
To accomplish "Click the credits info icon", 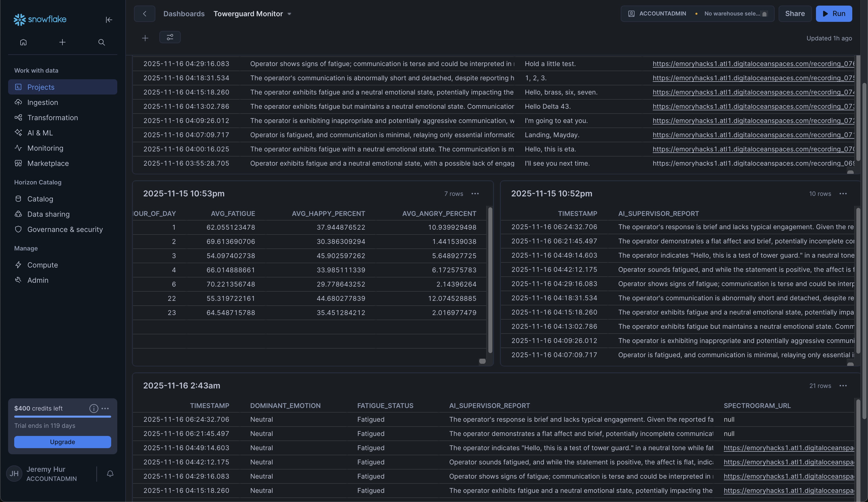I will [x=93, y=409].
